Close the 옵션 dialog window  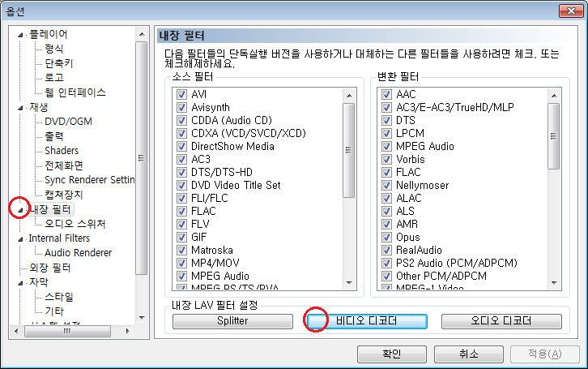click(571, 11)
